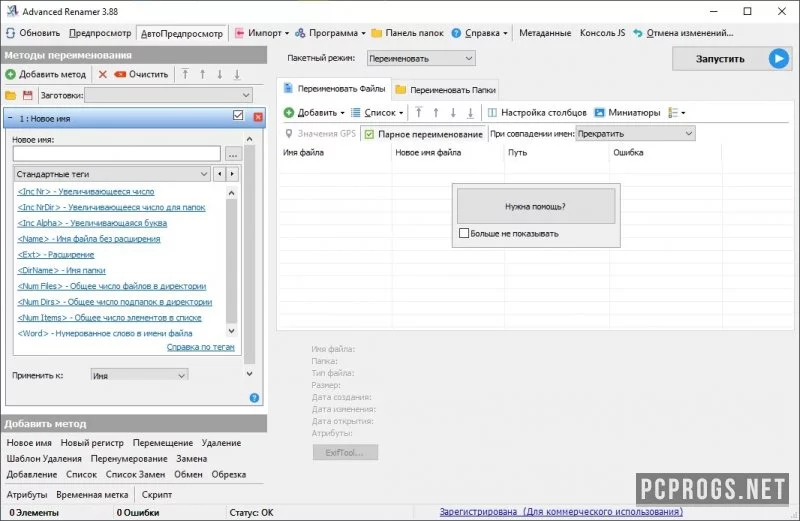Click the tag list scrollbar
The height and width of the screenshot is (521, 800).
pos(231,262)
